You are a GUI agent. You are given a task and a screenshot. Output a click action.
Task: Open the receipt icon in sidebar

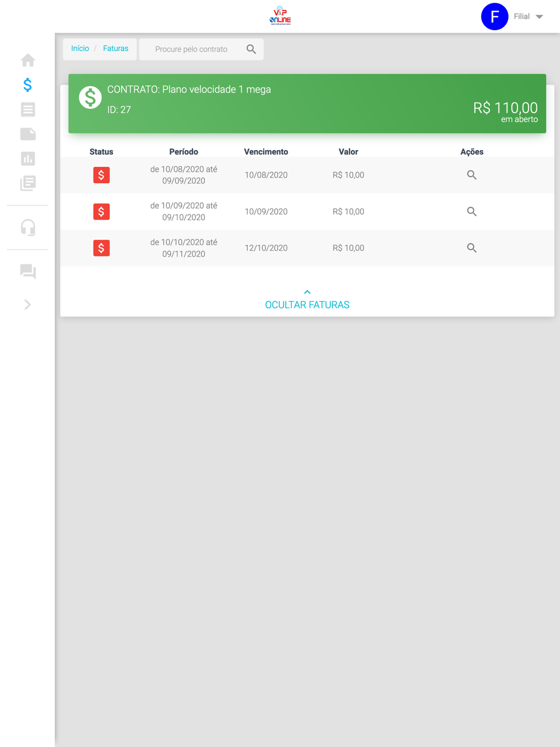(27, 109)
